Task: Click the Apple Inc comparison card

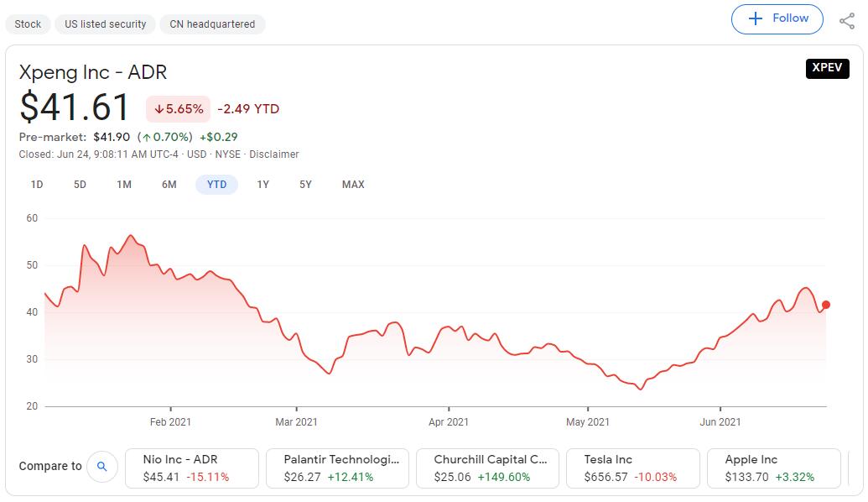Action: (773, 467)
